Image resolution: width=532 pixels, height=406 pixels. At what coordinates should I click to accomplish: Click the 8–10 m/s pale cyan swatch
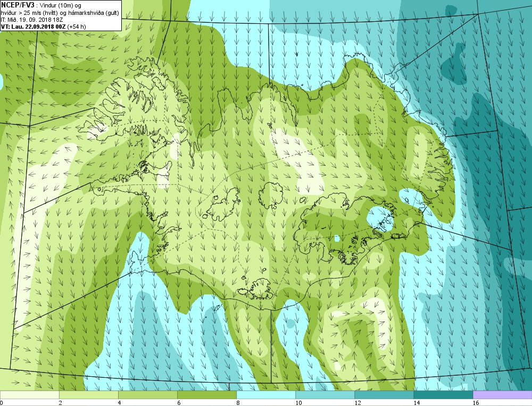pyautogui.click(x=265, y=395)
